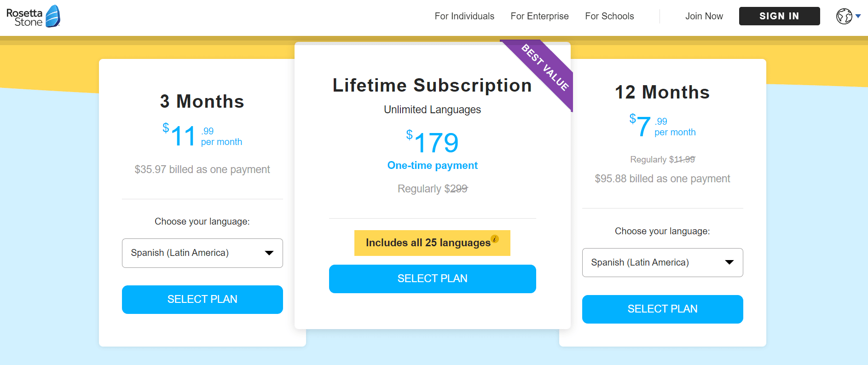The image size is (868, 365).
Task: Click the Best Value ribbon badge
Action: [x=545, y=67]
